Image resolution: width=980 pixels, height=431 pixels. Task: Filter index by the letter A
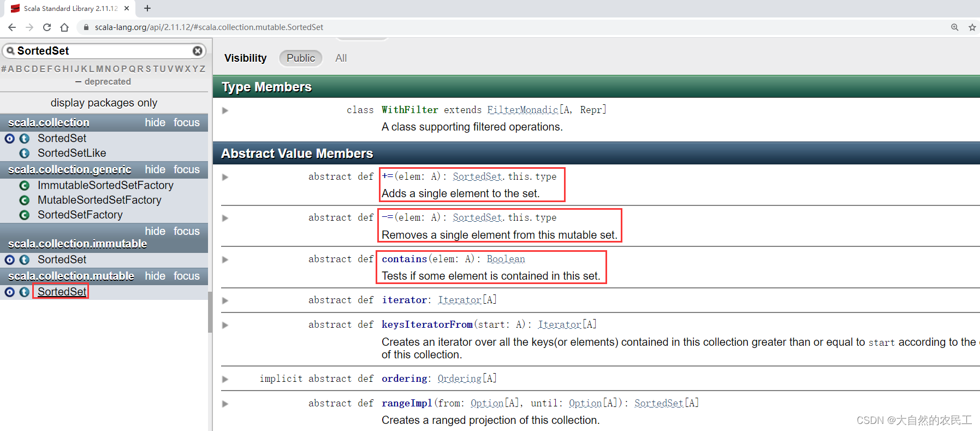tap(11, 69)
